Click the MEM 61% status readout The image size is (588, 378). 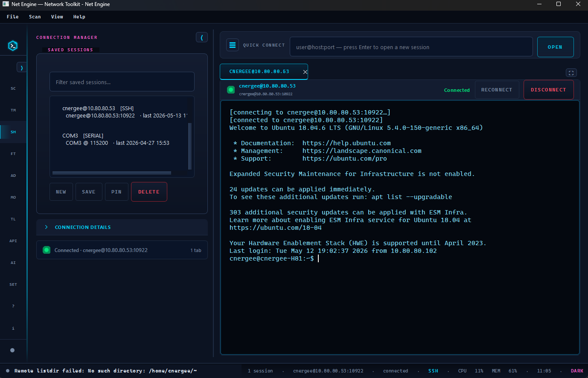pos(504,371)
